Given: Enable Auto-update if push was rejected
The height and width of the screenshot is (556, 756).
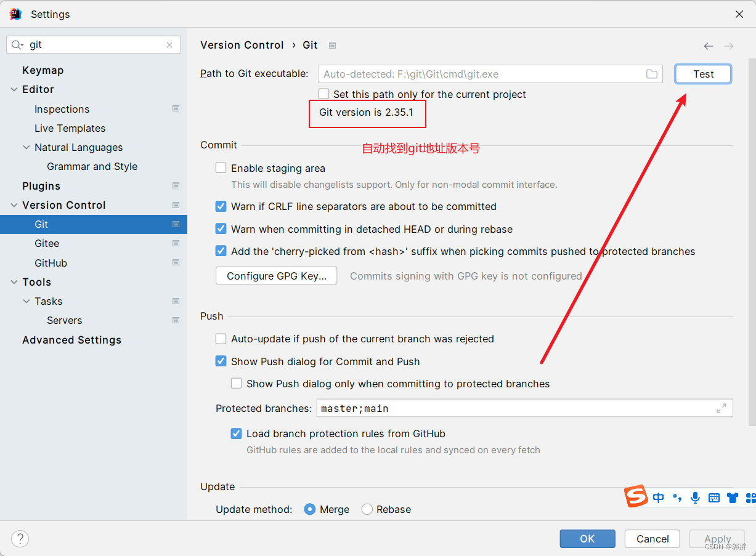Looking at the screenshot, I should point(221,339).
